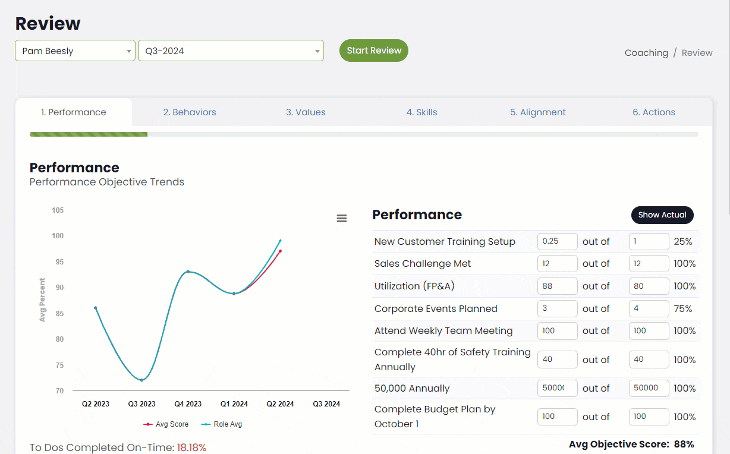Click New Customer Training Setup score field
The height and width of the screenshot is (454, 730).
point(557,241)
